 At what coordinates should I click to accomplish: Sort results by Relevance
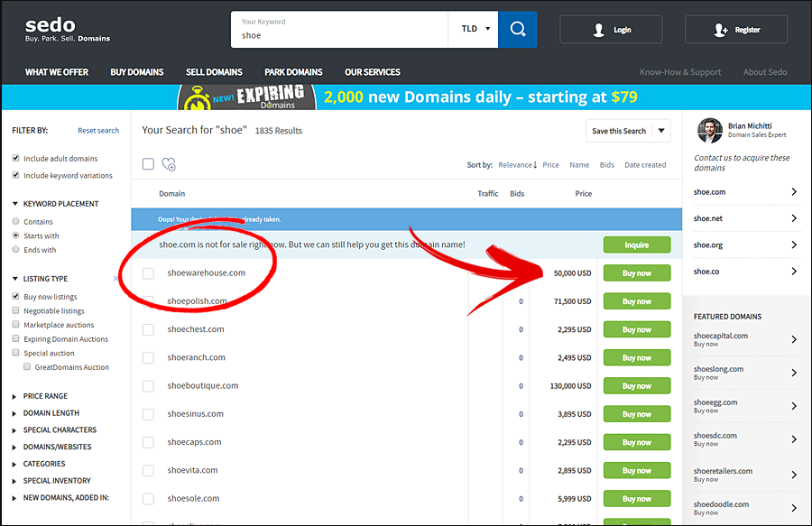(x=517, y=164)
